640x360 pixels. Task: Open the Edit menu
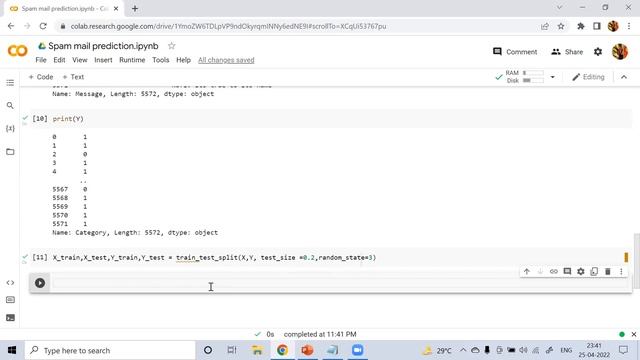[x=59, y=60]
